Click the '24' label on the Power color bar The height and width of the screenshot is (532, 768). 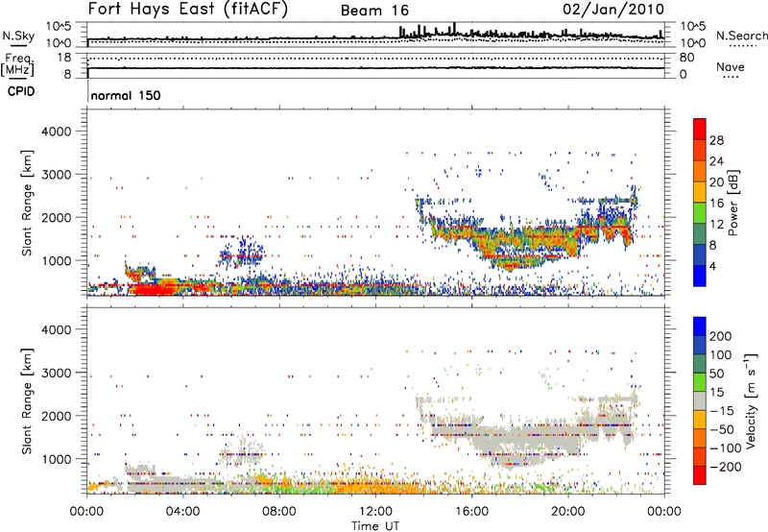716,161
